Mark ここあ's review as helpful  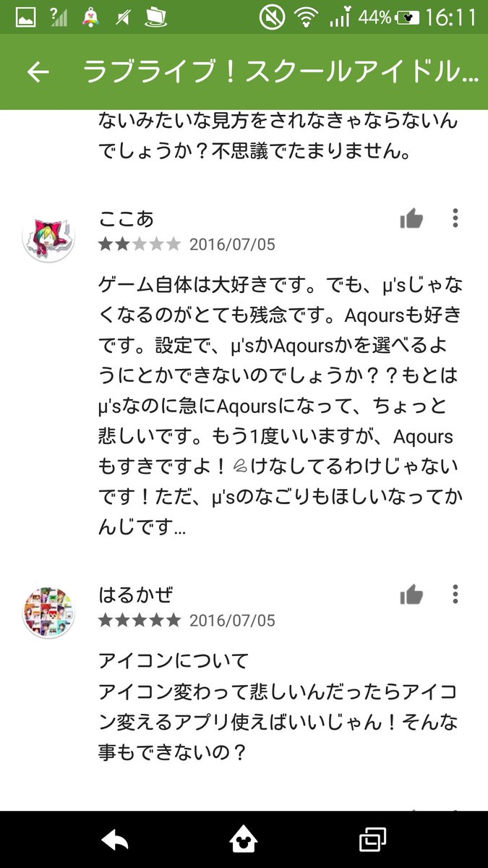[411, 218]
